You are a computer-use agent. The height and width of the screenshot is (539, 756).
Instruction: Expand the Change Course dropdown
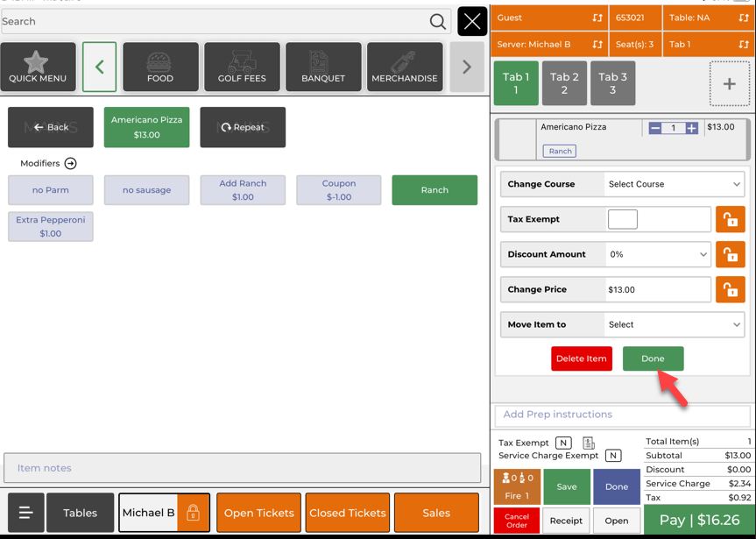674,184
